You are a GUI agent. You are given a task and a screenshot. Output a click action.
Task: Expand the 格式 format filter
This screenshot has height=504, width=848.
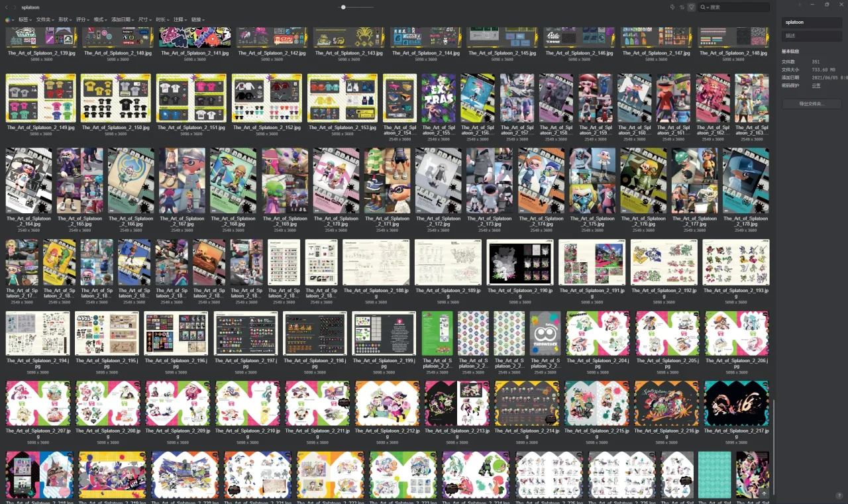tap(101, 20)
